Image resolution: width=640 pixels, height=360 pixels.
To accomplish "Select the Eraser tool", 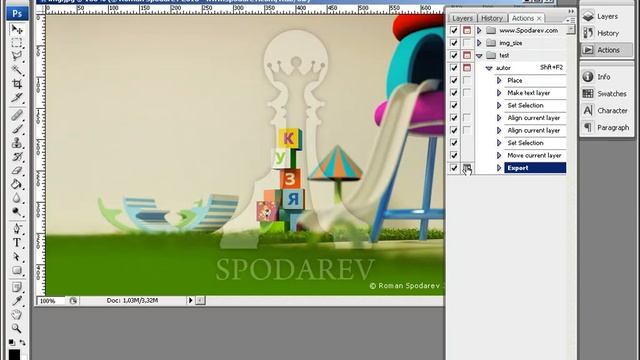I will tap(17, 171).
